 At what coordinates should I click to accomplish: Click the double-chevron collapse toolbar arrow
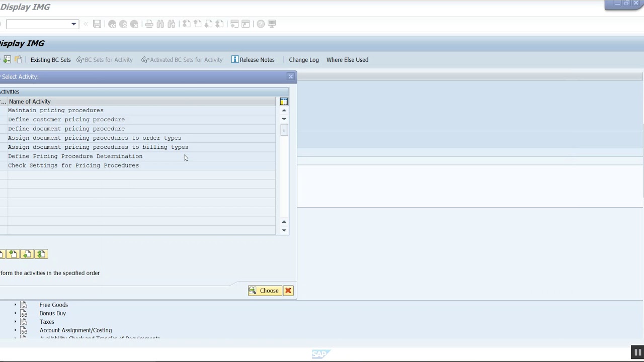(x=86, y=24)
